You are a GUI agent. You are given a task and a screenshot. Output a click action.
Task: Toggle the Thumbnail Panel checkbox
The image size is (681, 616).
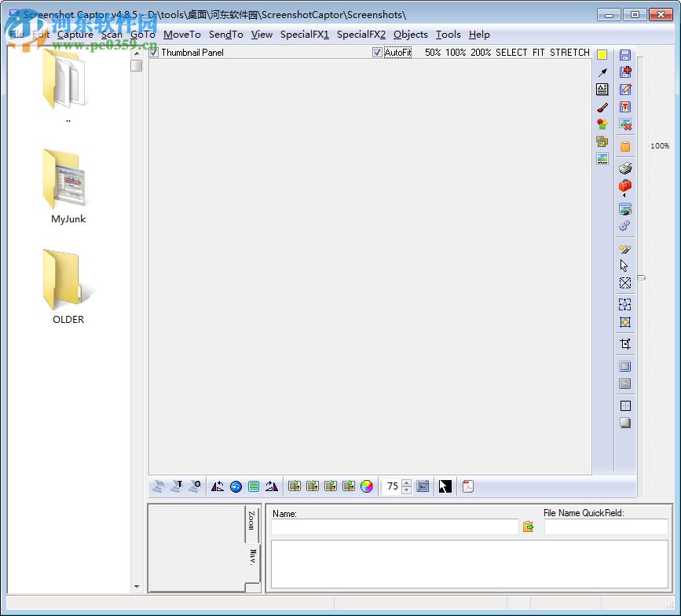154,53
